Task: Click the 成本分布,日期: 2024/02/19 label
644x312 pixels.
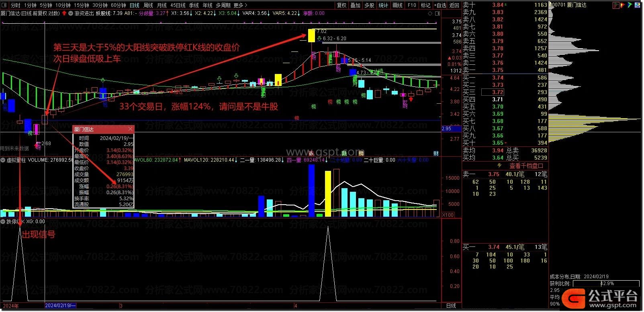Action: coord(579,277)
